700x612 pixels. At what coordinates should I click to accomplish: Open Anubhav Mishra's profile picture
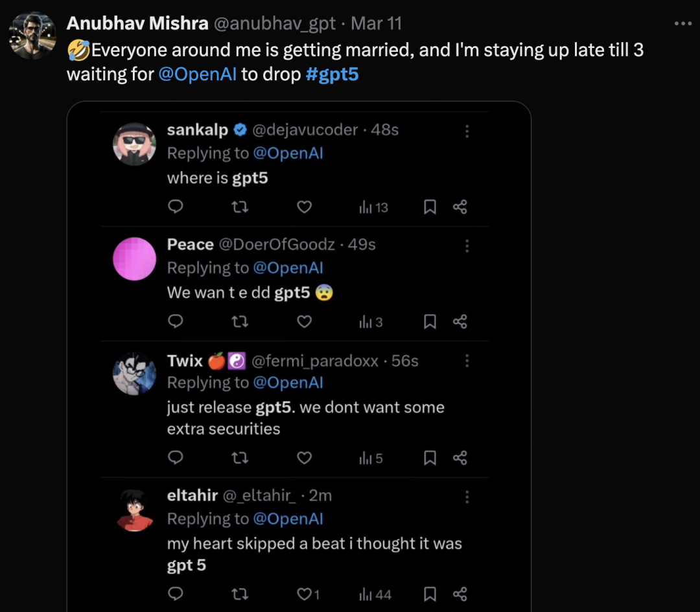click(32, 36)
